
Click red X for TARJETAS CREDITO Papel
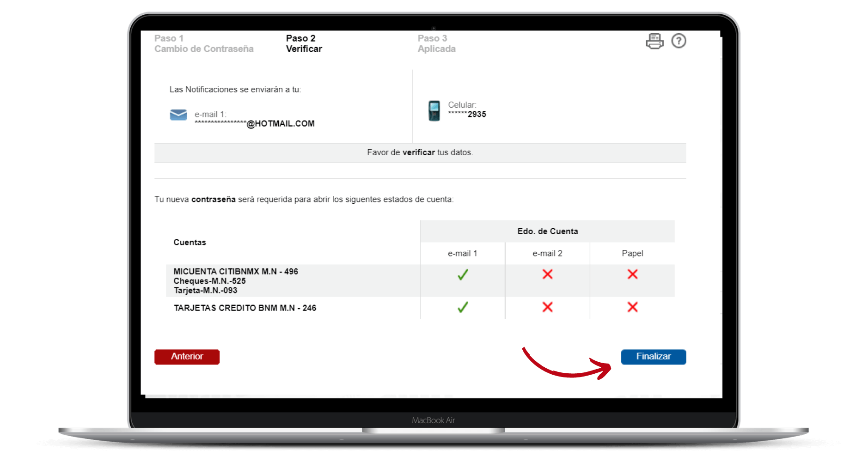pyautogui.click(x=632, y=307)
